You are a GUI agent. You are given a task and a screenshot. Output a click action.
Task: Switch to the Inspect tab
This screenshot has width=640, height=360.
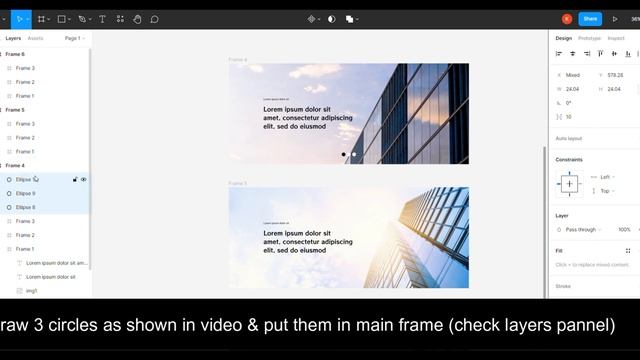click(x=616, y=38)
